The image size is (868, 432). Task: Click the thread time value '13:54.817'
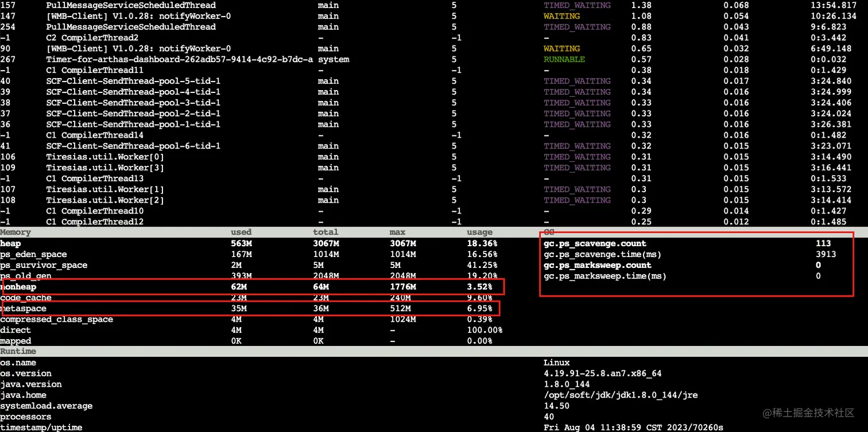[x=833, y=5]
